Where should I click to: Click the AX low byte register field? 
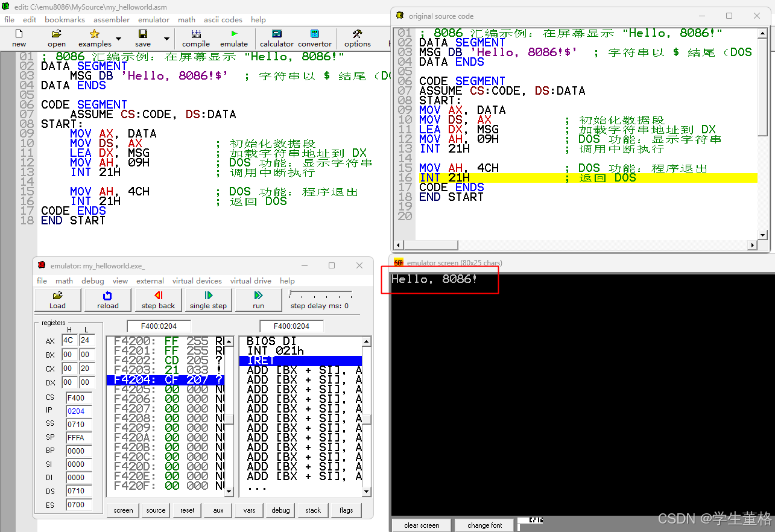click(87, 340)
